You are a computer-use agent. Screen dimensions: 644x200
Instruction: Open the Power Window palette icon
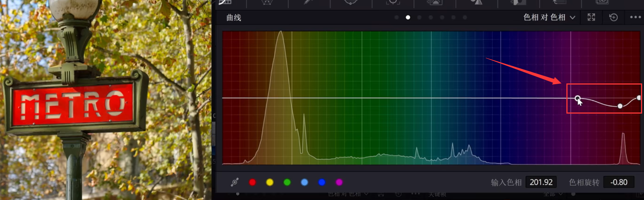(x=351, y=2)
